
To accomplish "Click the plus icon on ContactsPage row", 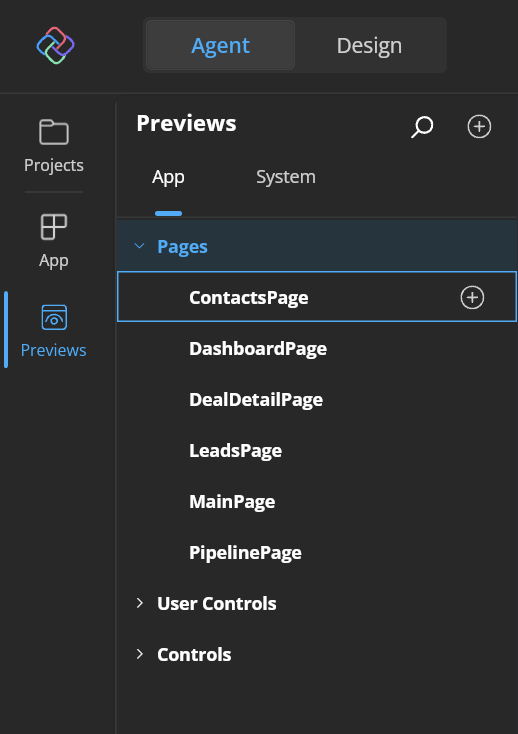I will tap(472, 297).
